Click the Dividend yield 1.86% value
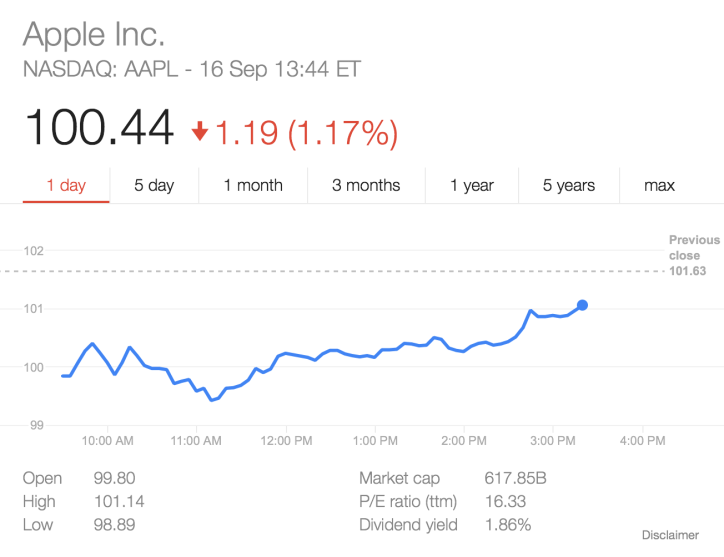Image resolution: width=724 pixels, height=557 pixels. point(510,525)
